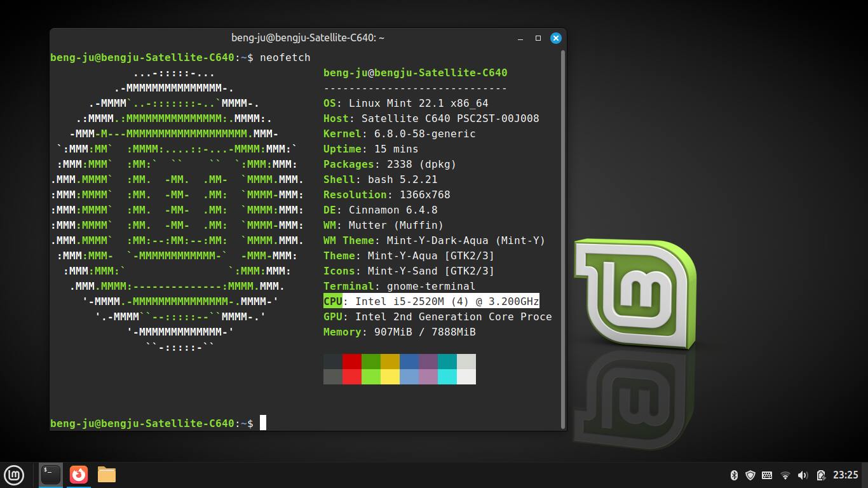Open the calendar from the 23:25 clock

[845, 475]
